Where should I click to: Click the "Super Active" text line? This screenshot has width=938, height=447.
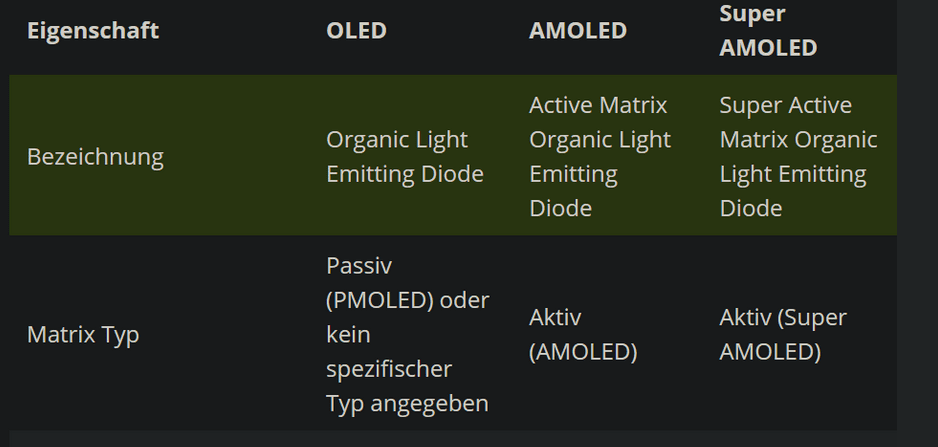click(786, 106)
